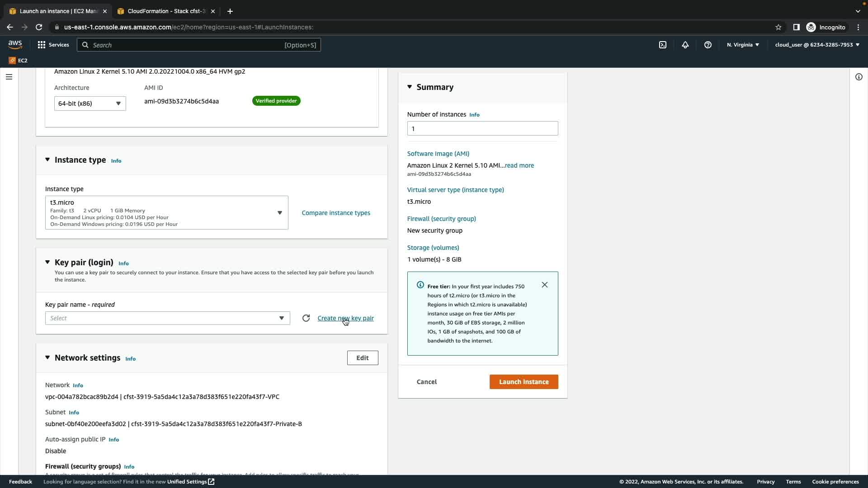Collapse the Network settings section
Screen dimensions: 868x488
[47, 357]
